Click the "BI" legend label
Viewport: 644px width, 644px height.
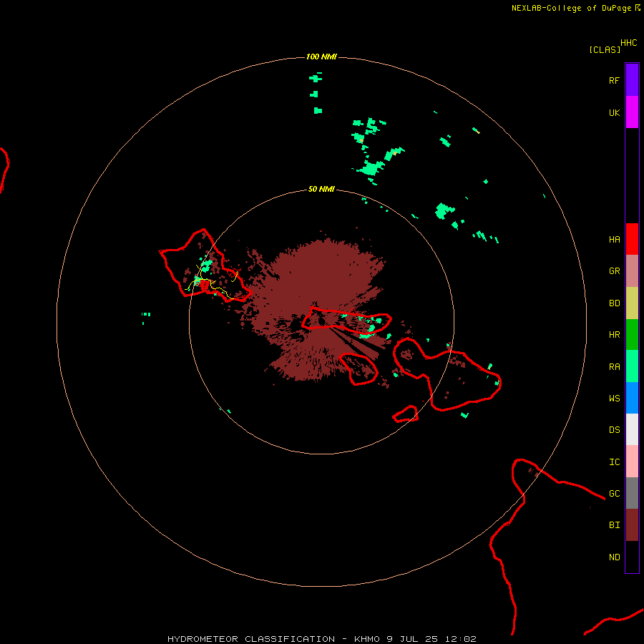click(614, 525)
